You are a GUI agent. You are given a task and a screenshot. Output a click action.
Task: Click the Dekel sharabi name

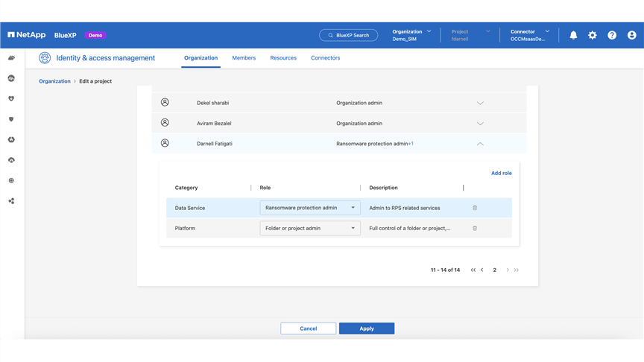(x=212, y=103)
